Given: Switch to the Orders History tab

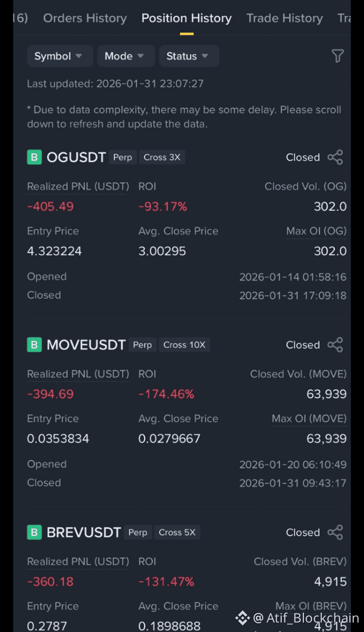Looking at the screenshot, I should click(84, 18).
